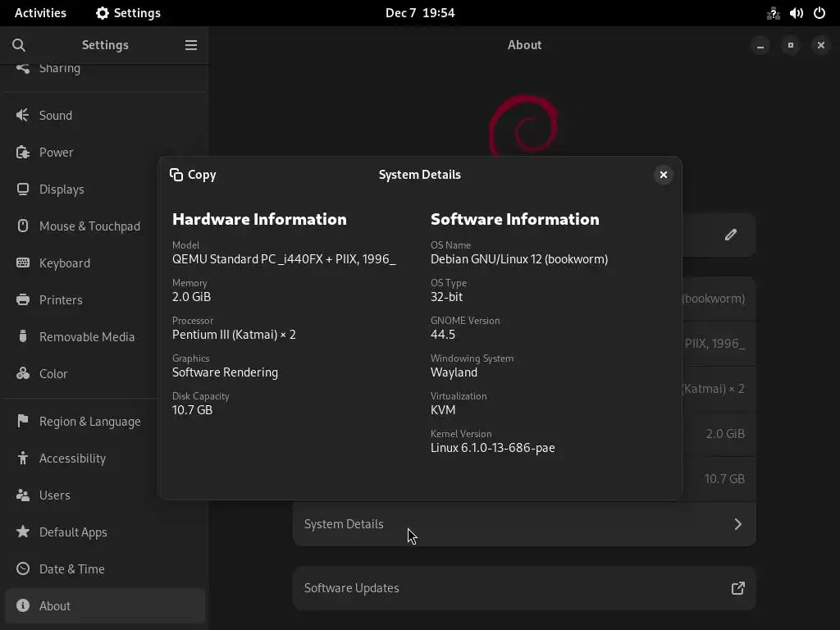Click the Users icon in sidebar
The height and width of the screenshot is (630, 840).
22,495
